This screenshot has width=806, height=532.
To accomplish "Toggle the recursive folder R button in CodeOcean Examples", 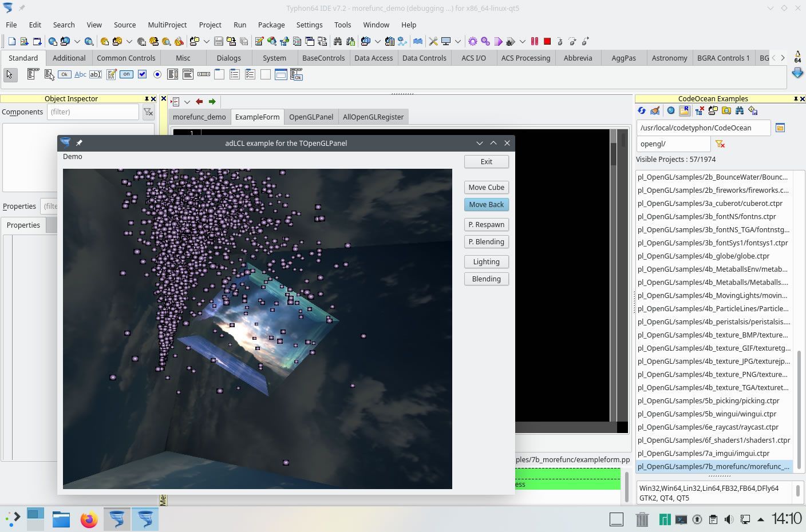I will [685, 110].
